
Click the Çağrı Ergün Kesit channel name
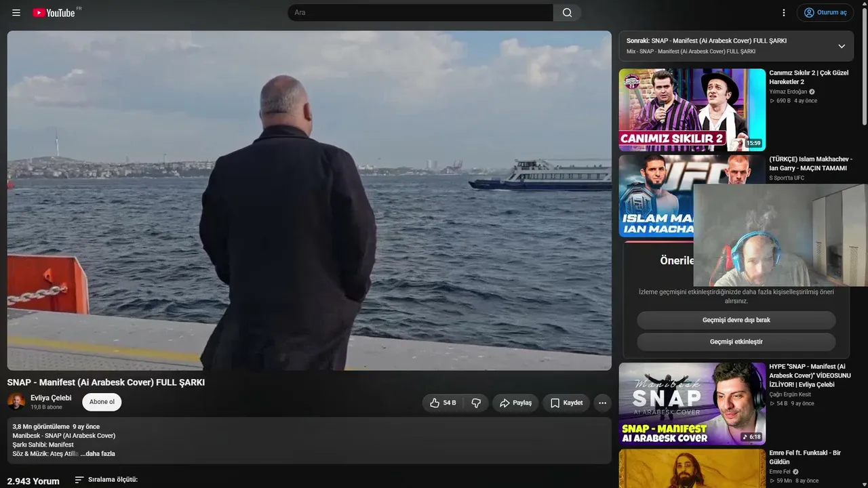(x=790, y=394)
